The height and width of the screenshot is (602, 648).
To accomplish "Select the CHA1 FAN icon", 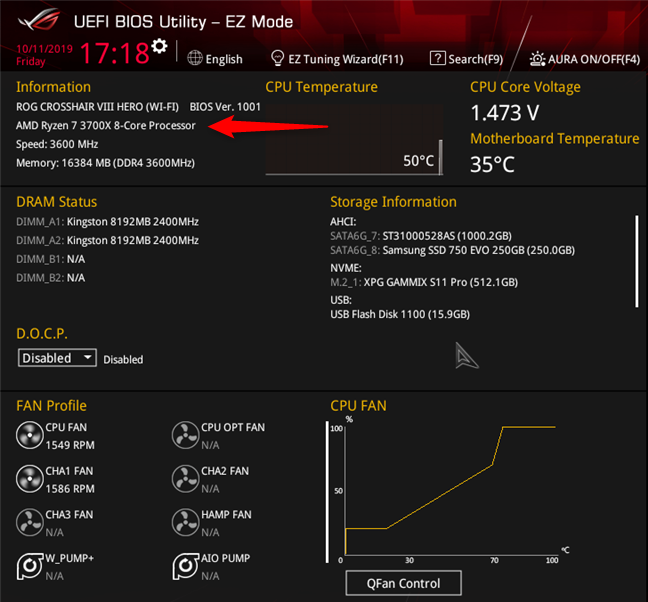I will pyautogui.click(x=30, y=479).
